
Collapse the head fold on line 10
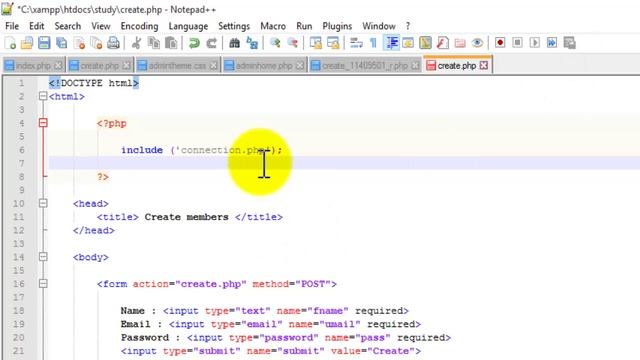click(x=43, y=203)
